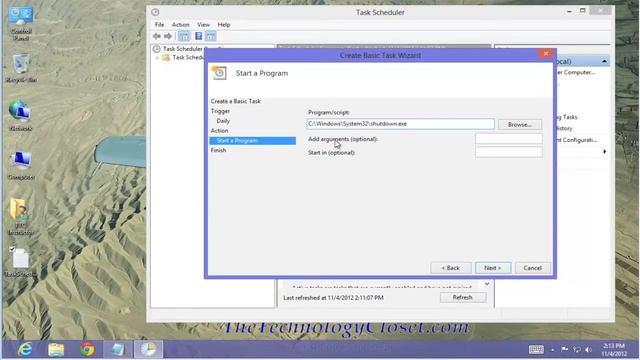This screenshot has width=640, height=360.
Task: Open the File menu
Action: coord(159,24)
